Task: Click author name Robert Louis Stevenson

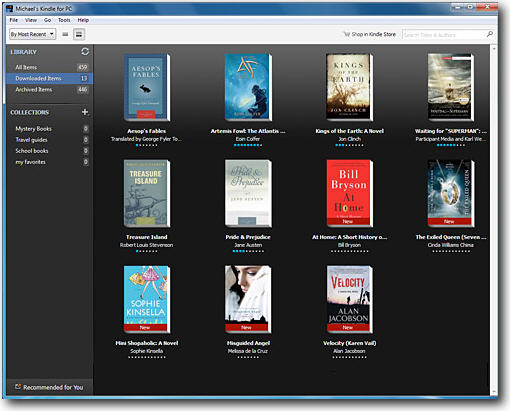Action: [x=147, y=245]
